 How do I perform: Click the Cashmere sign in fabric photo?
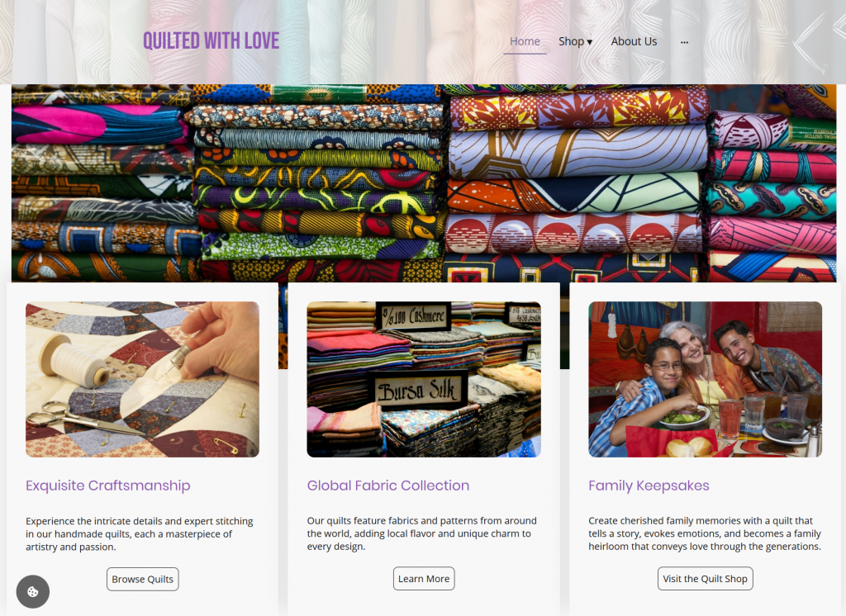pos(414,316)
